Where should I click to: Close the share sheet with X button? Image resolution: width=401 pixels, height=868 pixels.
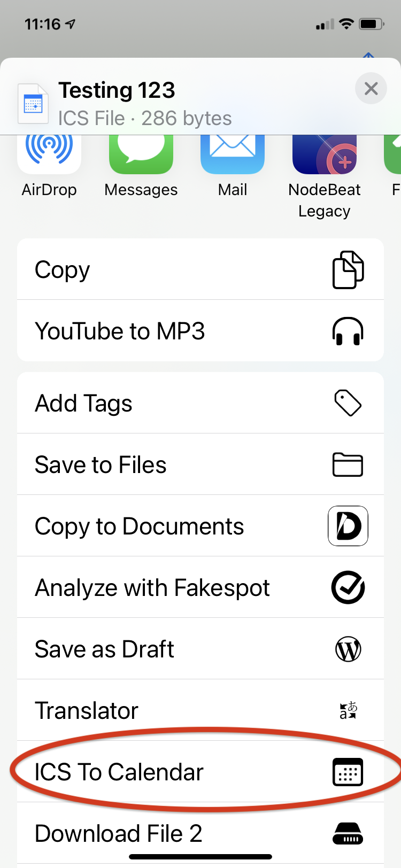click(x=371, y=88)
